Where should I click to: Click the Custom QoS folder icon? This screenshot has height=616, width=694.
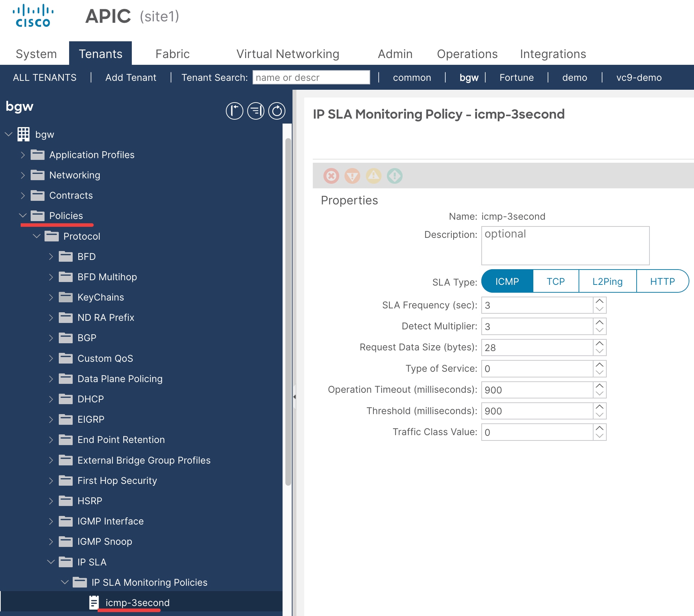click(66, 359)
